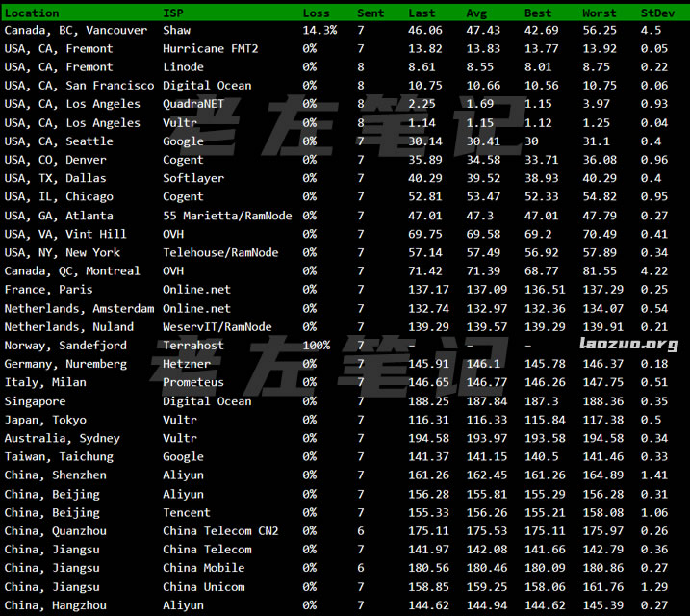Click the 175.53 average value
The image size is (690, 616).
click(x=487, y=531)
